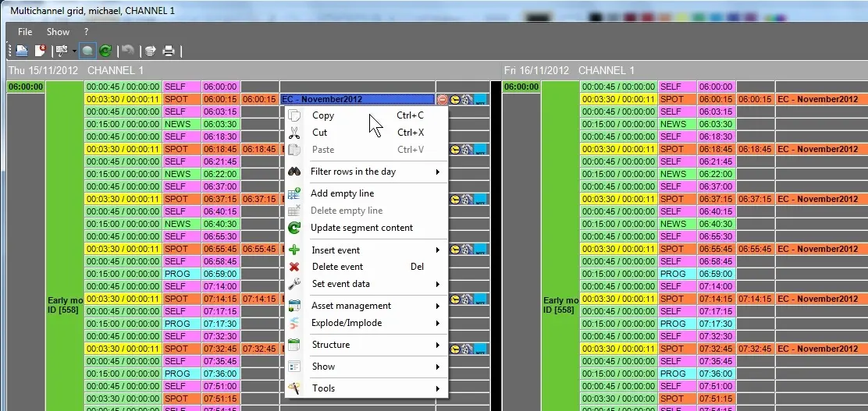
Task: Click Update segment content
Action: pyautogui.click(x=361, y=228)
